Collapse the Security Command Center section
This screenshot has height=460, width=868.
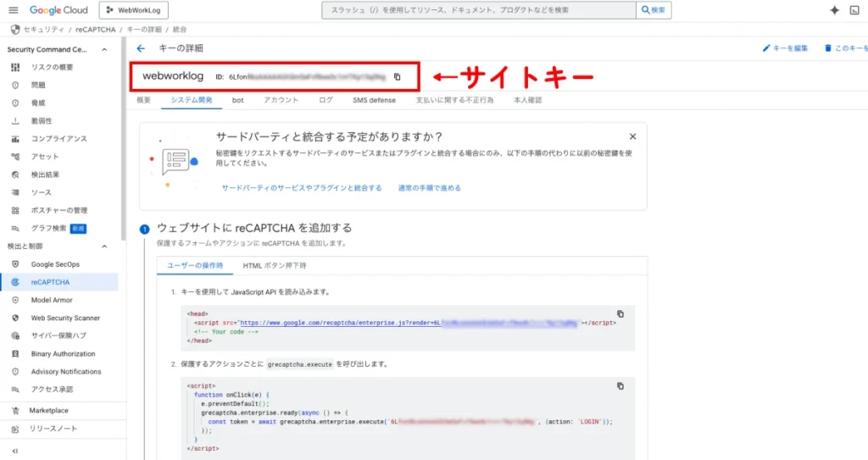click(104, 49)
